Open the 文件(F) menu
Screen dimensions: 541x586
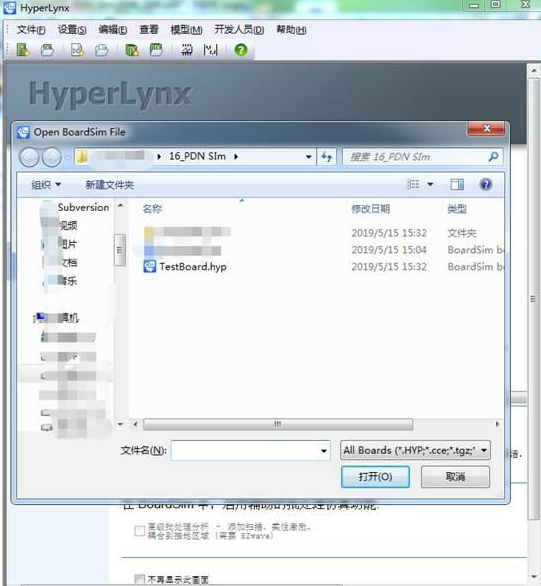pos(31,30)
